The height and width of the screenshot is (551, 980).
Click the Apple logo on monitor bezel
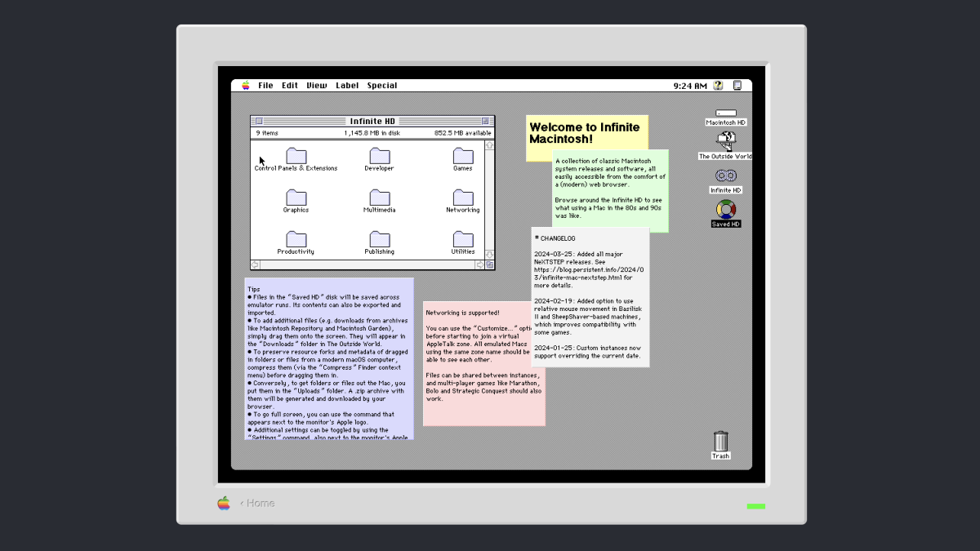224,503
